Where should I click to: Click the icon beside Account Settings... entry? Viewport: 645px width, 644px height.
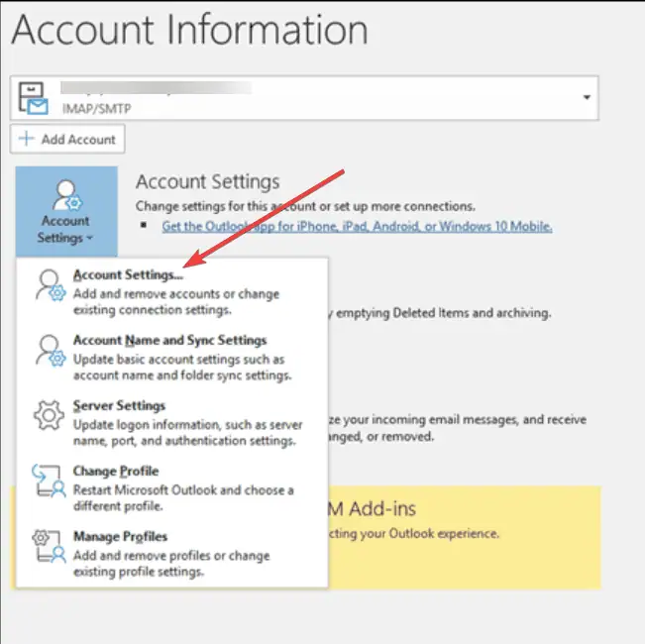pos(51,285)
